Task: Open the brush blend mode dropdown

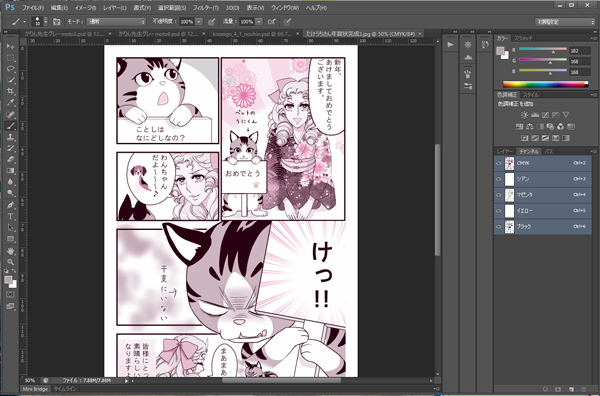Action: tap(116, 22)
